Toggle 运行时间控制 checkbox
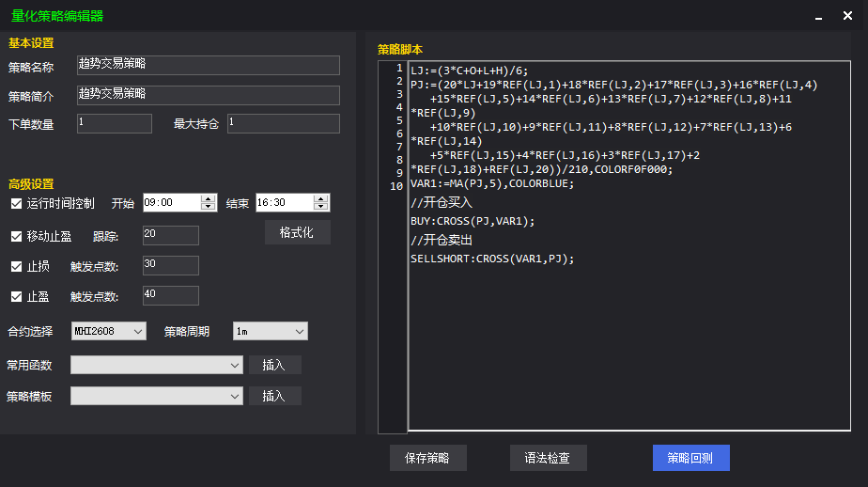868x487 pixels. 17,204
